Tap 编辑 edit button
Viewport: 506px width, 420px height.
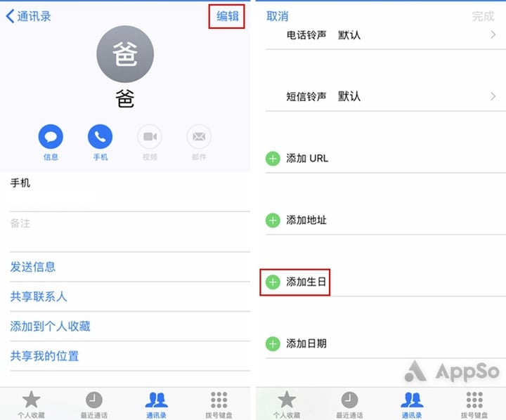tap(227, 16)
